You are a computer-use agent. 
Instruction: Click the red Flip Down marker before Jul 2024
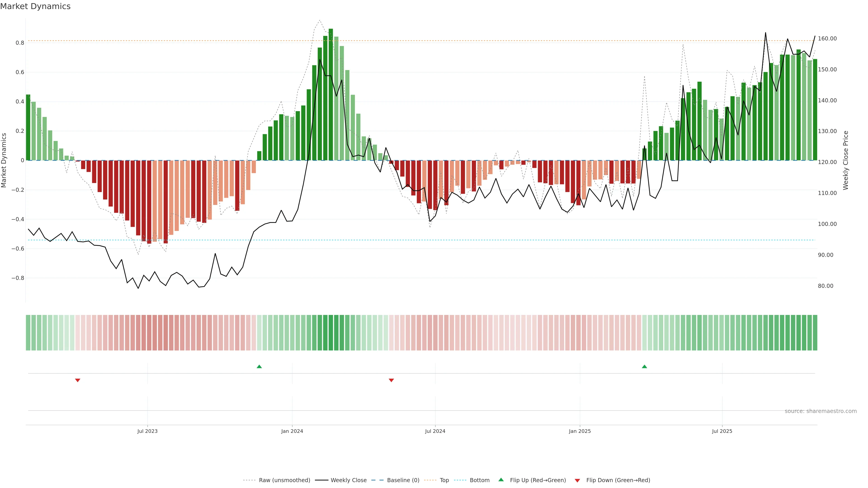pyautogui.click(x=391, y=380)
